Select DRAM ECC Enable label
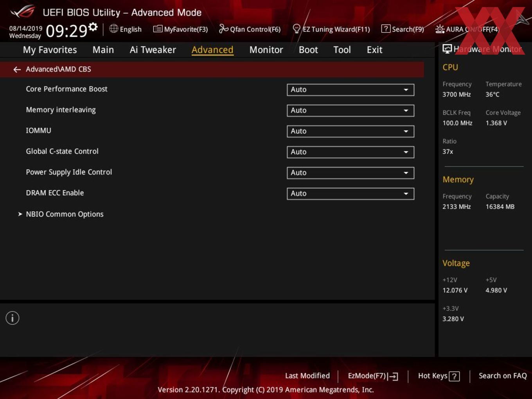The image size is (532, 399). [x=55, y=193]
